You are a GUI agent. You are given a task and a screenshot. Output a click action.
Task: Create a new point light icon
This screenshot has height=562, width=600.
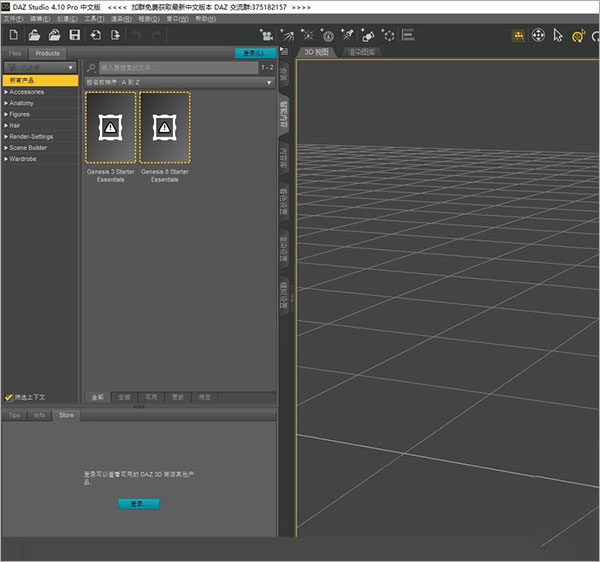[307, 35]
